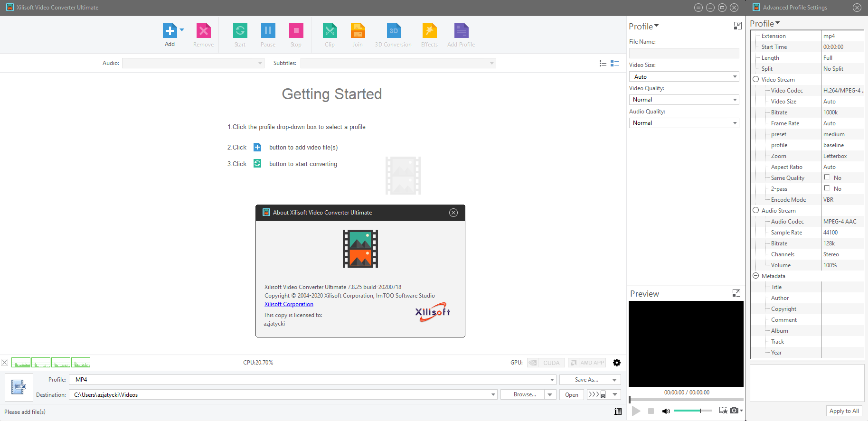Image resolution: width=868 pixels, height=421 pixels.
Task: Close the CPU usage graph with X icon
Action: click(4, 363)
